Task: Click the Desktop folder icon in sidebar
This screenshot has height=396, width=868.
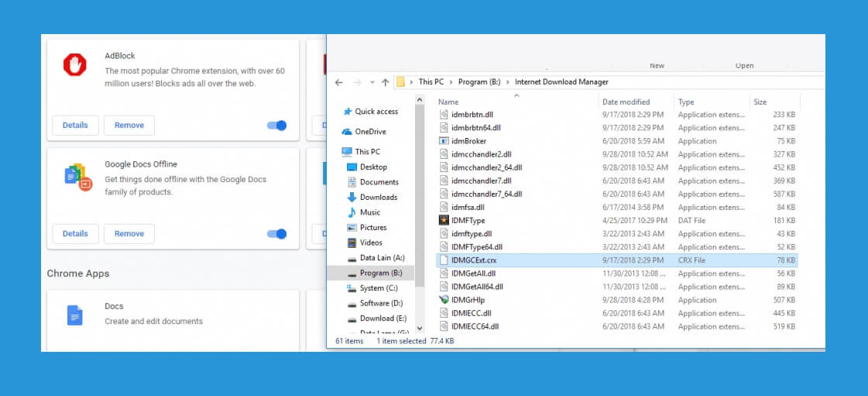Action: 352,167
